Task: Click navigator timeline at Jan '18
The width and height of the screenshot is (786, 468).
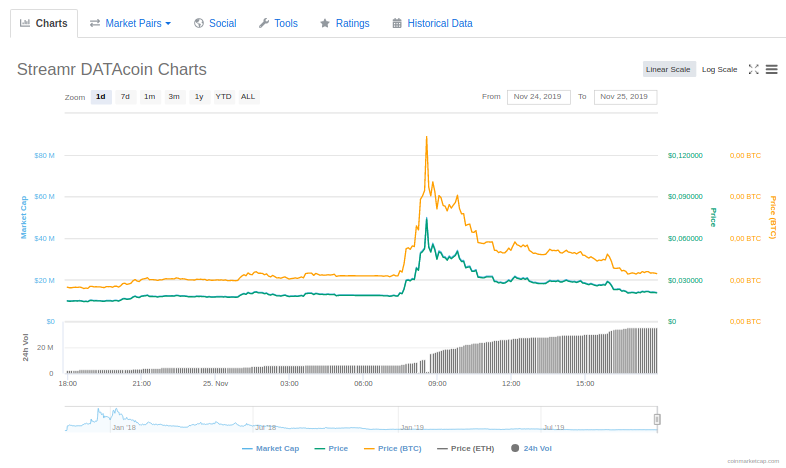Action: point(124,427)
